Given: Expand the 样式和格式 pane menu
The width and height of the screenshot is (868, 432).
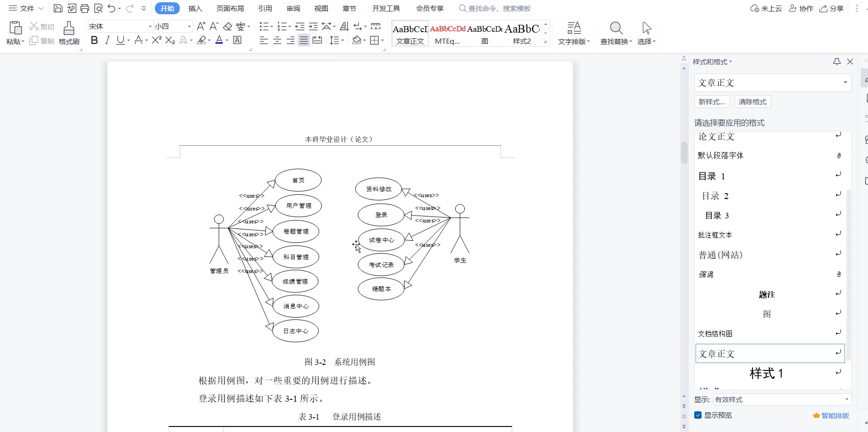Looking at the screenshot, I should coord(731,62).
